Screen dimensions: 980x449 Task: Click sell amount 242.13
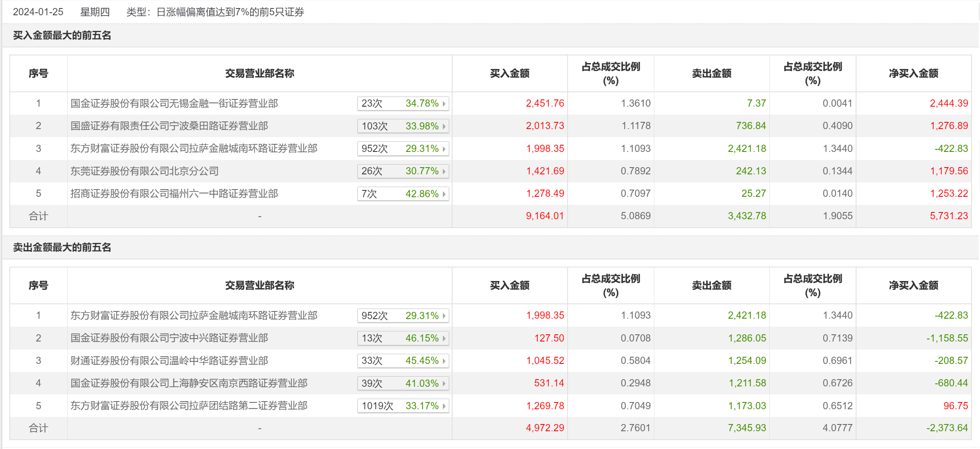tap(751, 171)
